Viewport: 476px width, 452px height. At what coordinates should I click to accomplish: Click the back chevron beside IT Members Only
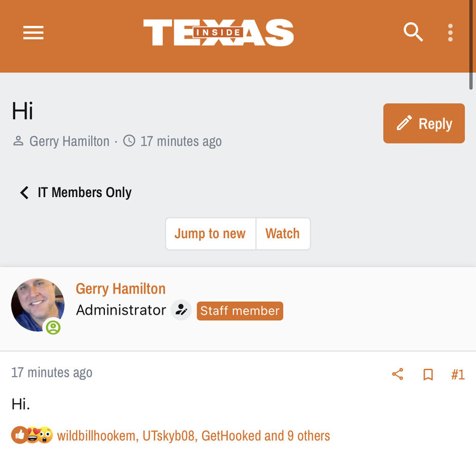click(24, 192)
